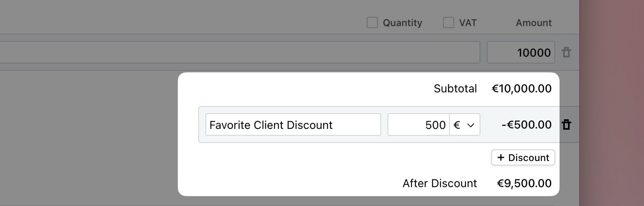Click the plus icon in Discount button

click(500, 158)
